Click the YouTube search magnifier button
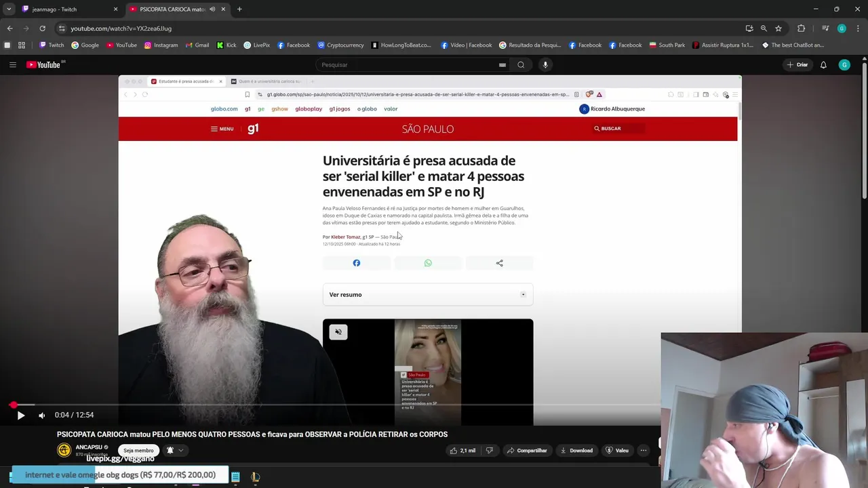 click(521, 65)
